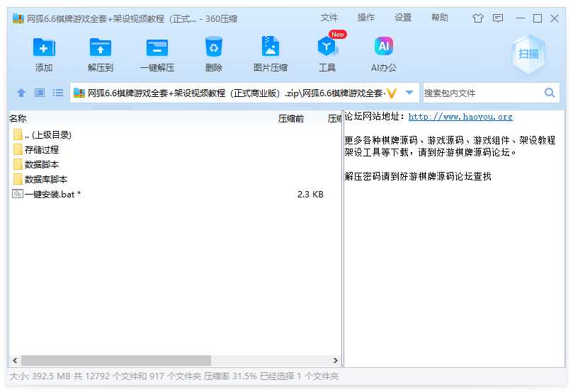573x392 pixels.
Task: Open the AI办公 icon
Action: pyautogui.click(x=384, y=47)
